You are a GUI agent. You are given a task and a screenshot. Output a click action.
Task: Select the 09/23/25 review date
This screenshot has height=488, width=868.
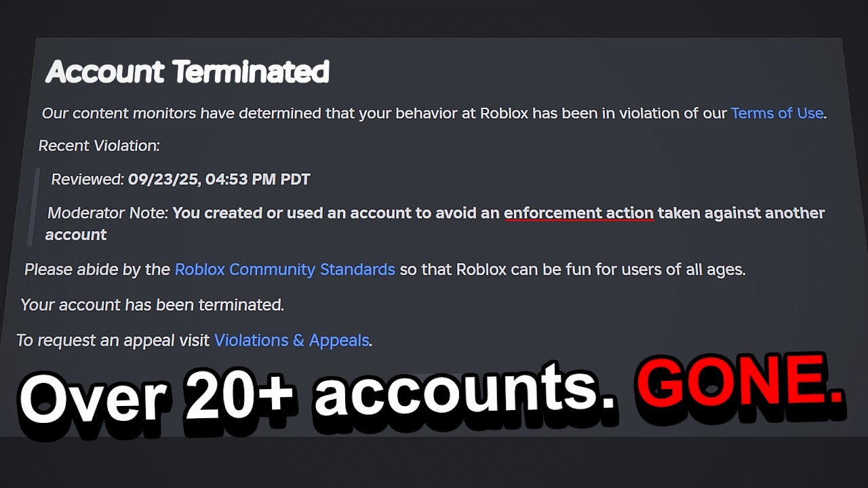(160, 180)
